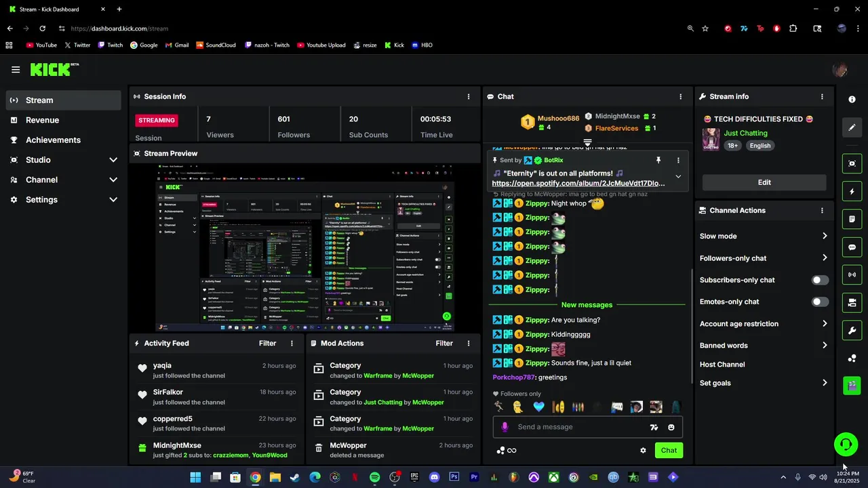The height and width of the screenshot is (488, 868).
Task: Click the 7TV icon in chat input
Action: tap(654, 427)
